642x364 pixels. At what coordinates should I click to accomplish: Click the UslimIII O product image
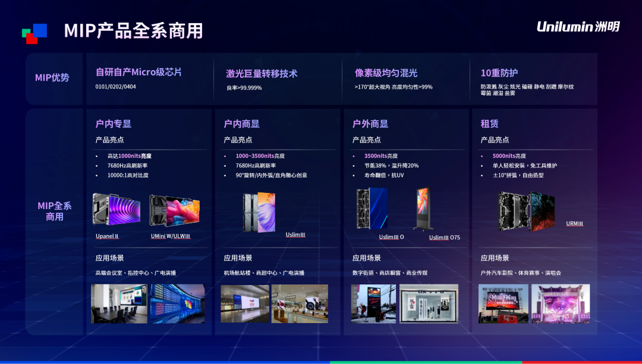372,208
